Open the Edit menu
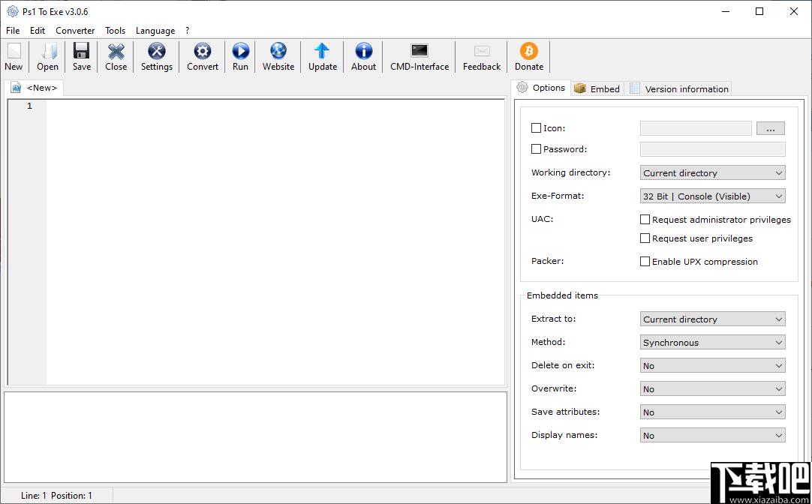The width and height of the screenshot is (812, 504). pyautogui.click(x=38, y=31)
